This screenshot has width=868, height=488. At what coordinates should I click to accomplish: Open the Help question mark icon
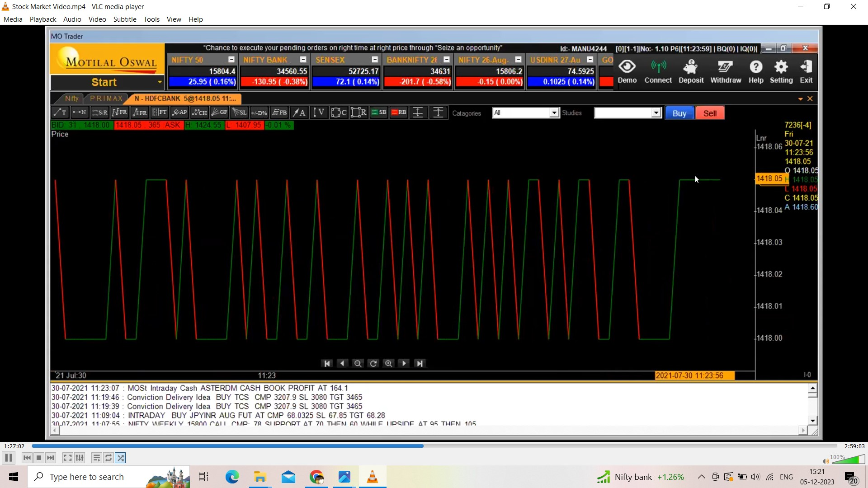pyautogui.click(x=756, y=71)
